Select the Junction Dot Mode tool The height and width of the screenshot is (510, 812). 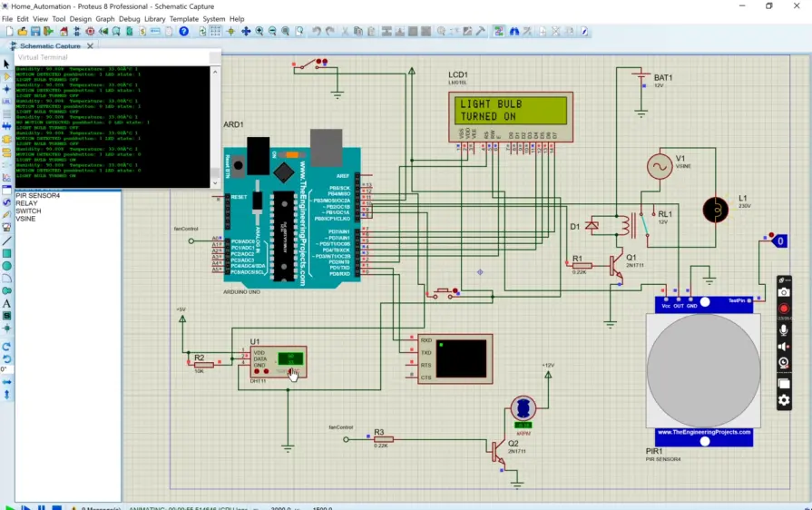(x=6, y=89)
